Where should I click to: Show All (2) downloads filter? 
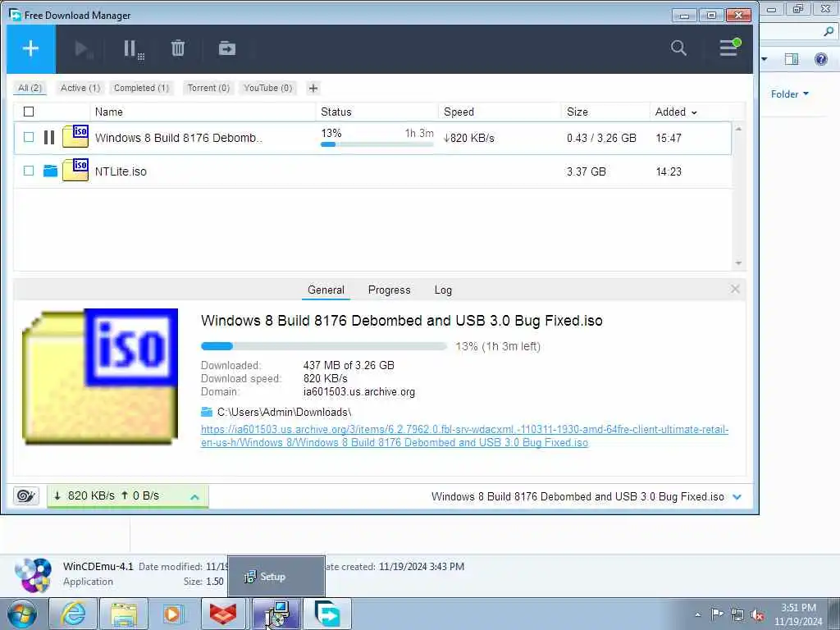(x=30, y=88)
